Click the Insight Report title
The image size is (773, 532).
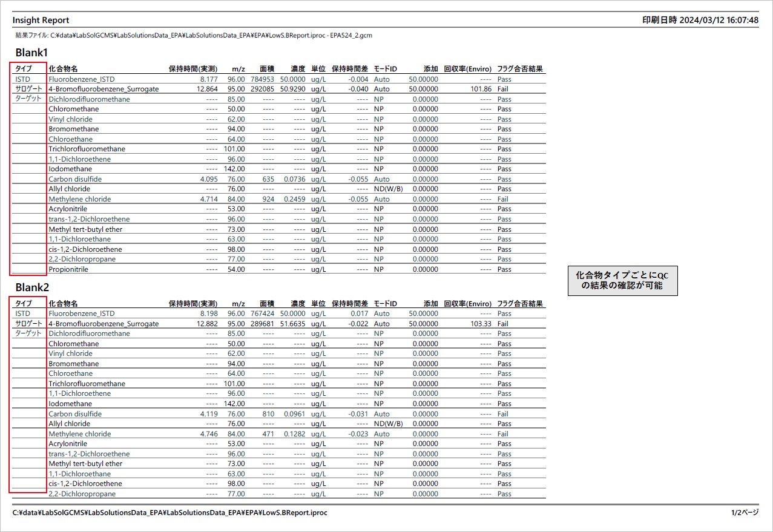[41, 21]
